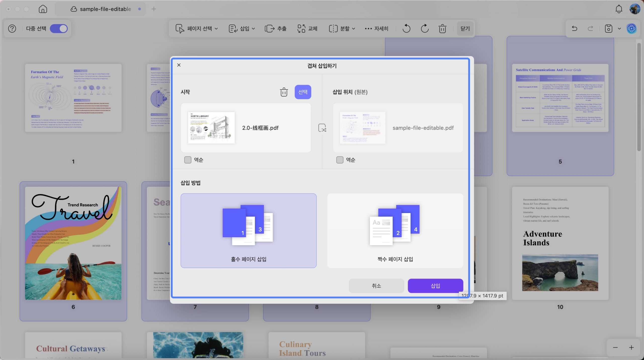The image size is (644, 360).
Task: Open the 분할 split dropdown
Action: 342,29
